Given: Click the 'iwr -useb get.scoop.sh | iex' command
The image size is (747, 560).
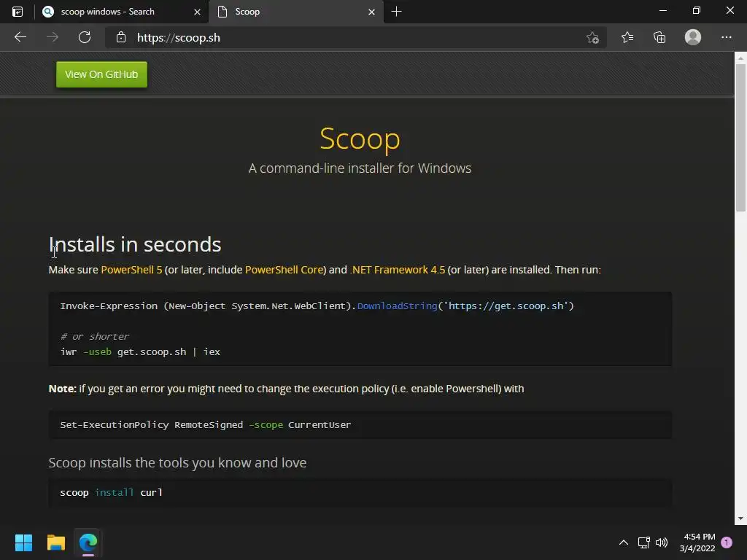Looking at the screenshot, I should pyautogui.click(x=140, y=352).
